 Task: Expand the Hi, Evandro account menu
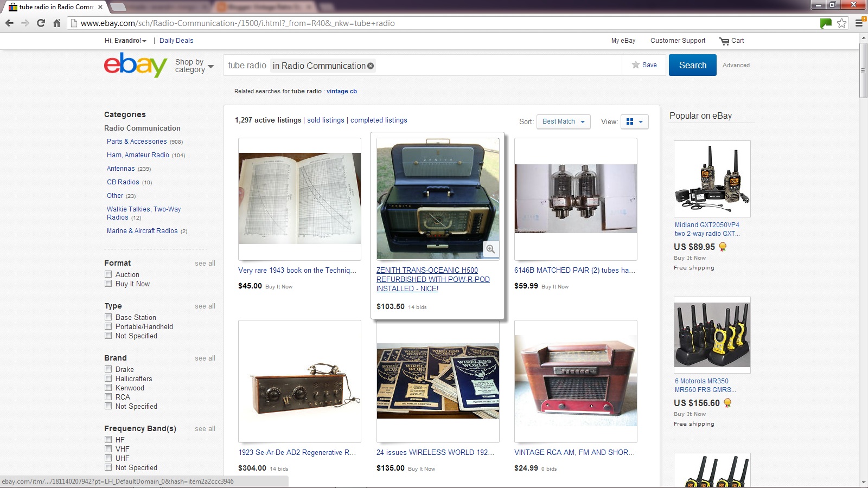click(125, 41)
